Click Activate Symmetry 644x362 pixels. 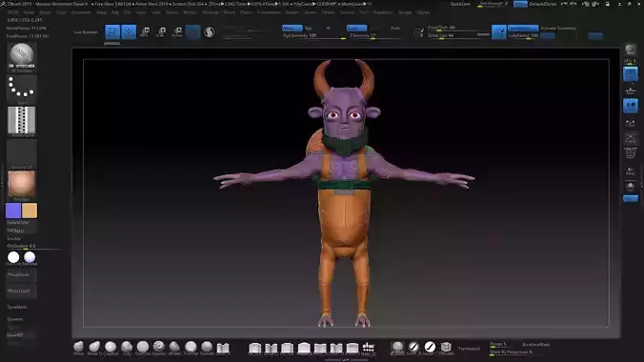point(558,28)
